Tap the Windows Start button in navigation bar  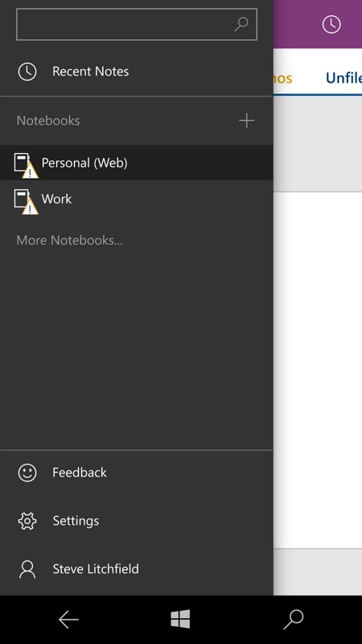pos(180,619)
